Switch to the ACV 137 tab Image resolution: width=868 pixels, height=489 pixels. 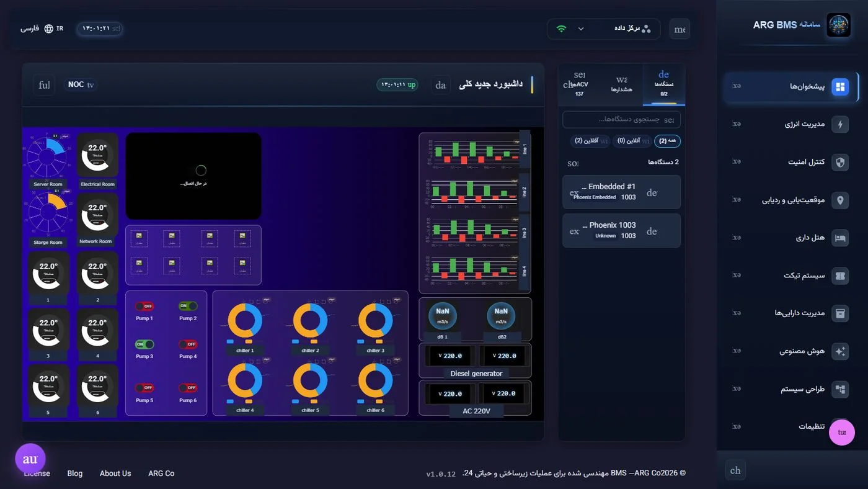[x=579, y=84]
